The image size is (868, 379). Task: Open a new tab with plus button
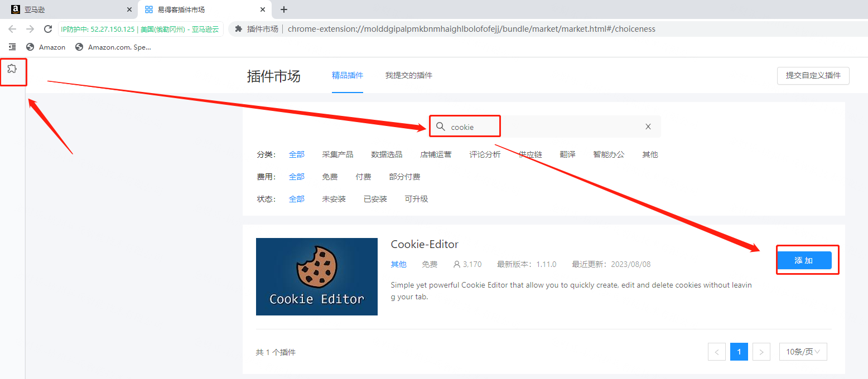[284, 9]
